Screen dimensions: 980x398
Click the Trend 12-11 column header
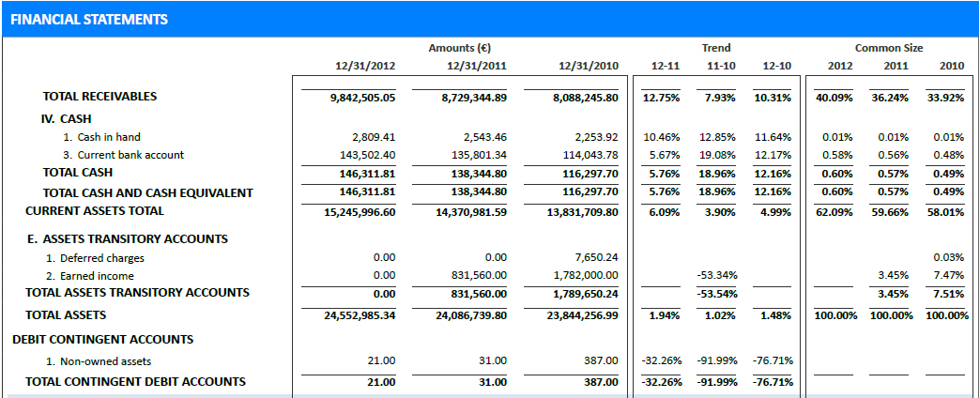665,66
